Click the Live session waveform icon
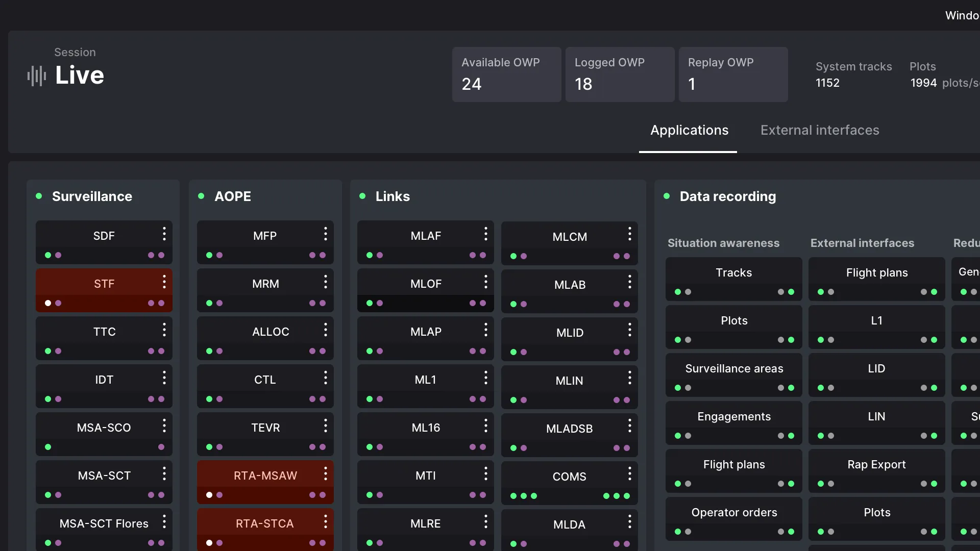The width and height of the screenshot is (980, 551). click(37, 76)
